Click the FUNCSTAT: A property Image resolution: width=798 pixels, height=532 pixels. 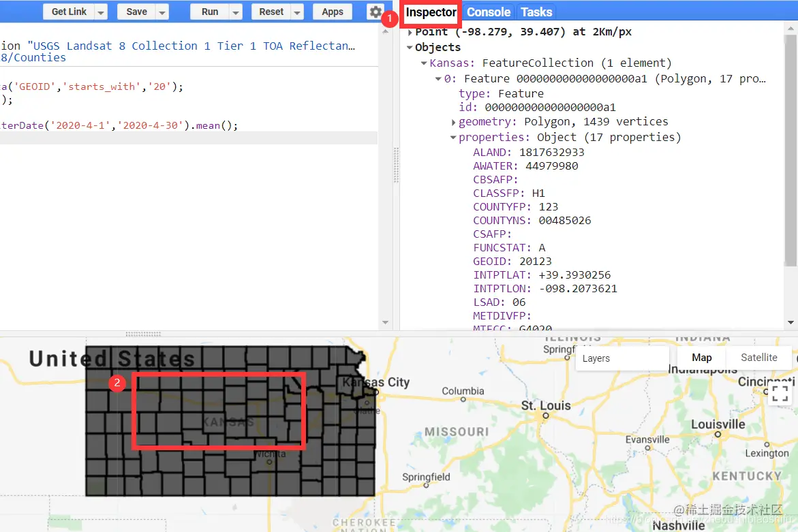[x=509, y=248]
